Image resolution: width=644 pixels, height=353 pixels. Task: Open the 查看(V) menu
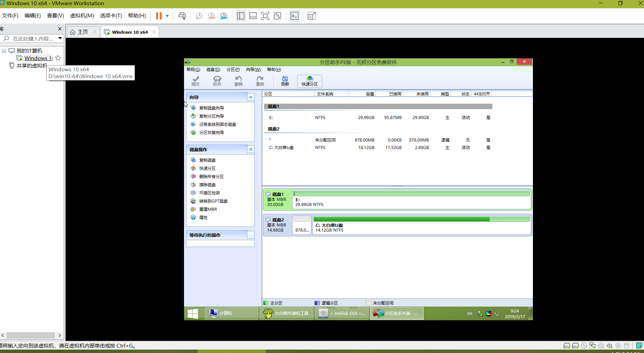click(56, 16)
